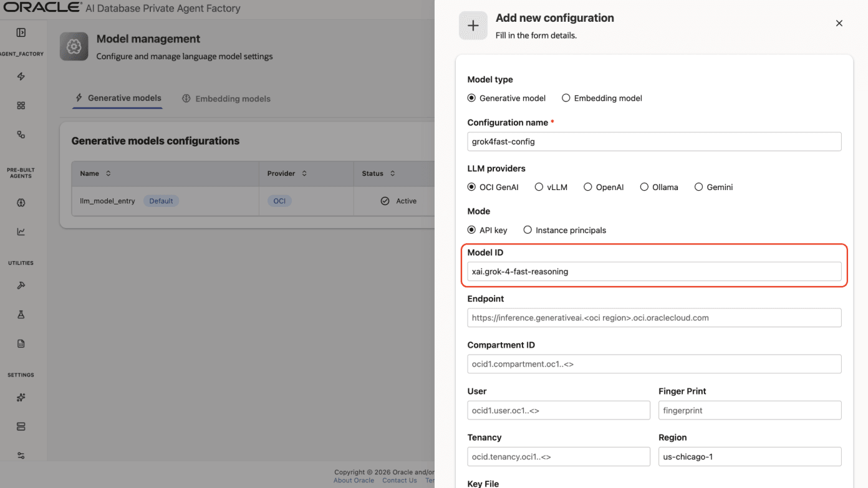Click the Model management page title
868x488 pixels.
[148, 39]
